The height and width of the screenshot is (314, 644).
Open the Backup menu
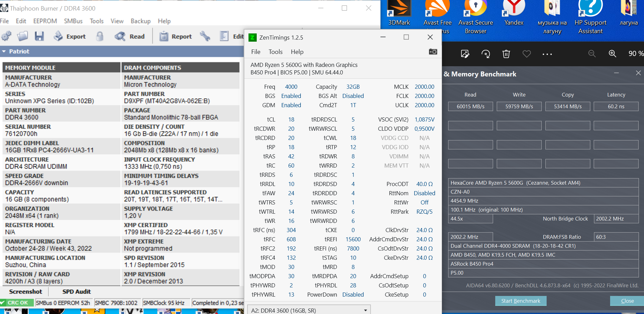tap(140, 21)
